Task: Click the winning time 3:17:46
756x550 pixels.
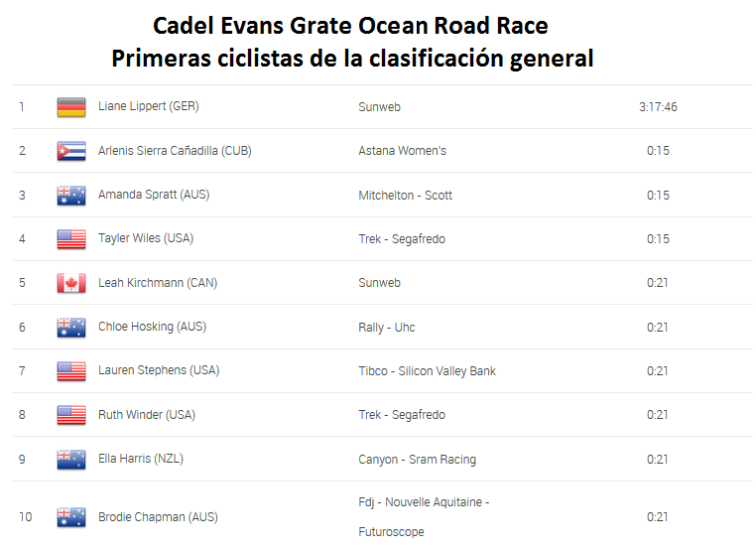Action: coord(658,107)
